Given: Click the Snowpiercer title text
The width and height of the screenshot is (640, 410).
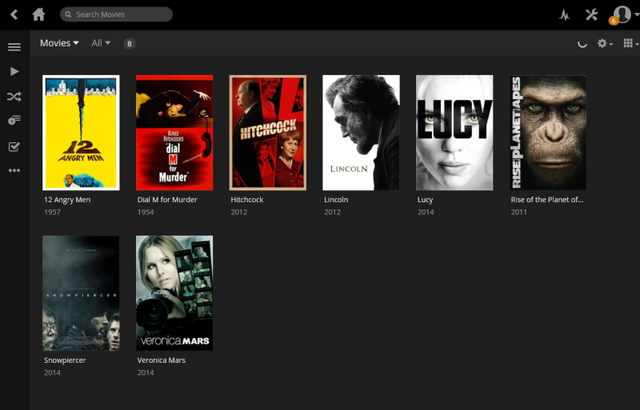Looking at the screenshot, I should tap(65, 360).
